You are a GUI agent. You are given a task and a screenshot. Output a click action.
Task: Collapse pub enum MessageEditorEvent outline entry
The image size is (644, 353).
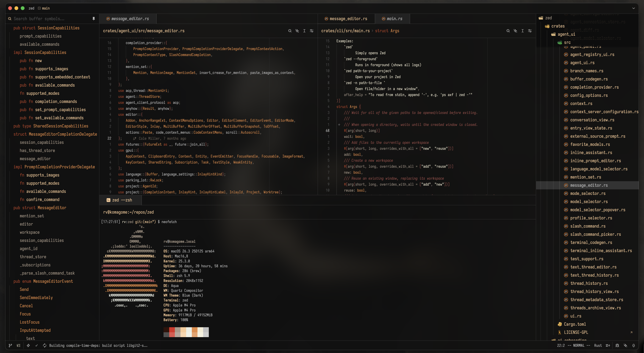43,281
